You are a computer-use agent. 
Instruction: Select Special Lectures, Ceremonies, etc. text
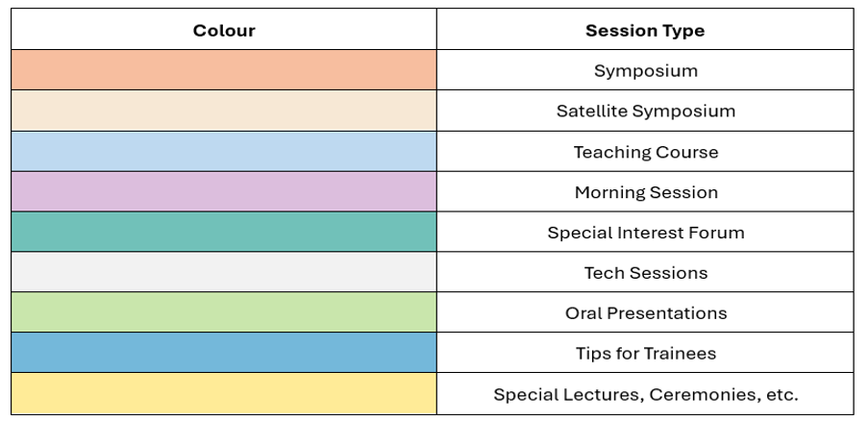click(x=646, y=394)
